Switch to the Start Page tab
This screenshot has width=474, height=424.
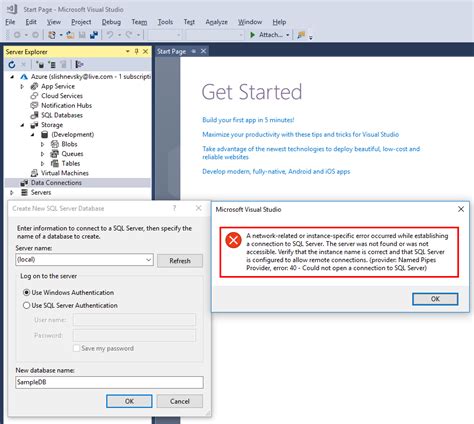coord(171,51)
